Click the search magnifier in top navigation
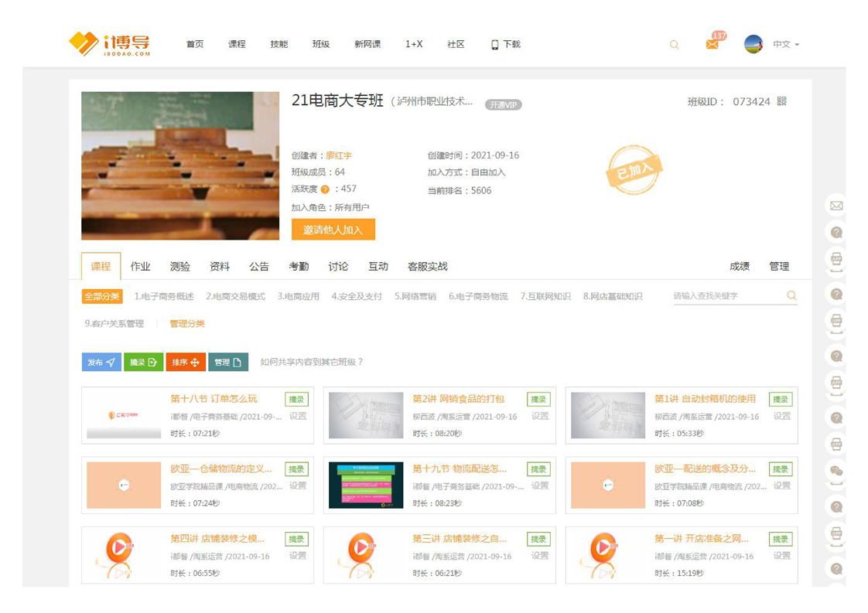The image size is (868, 613). click(674, 45)
